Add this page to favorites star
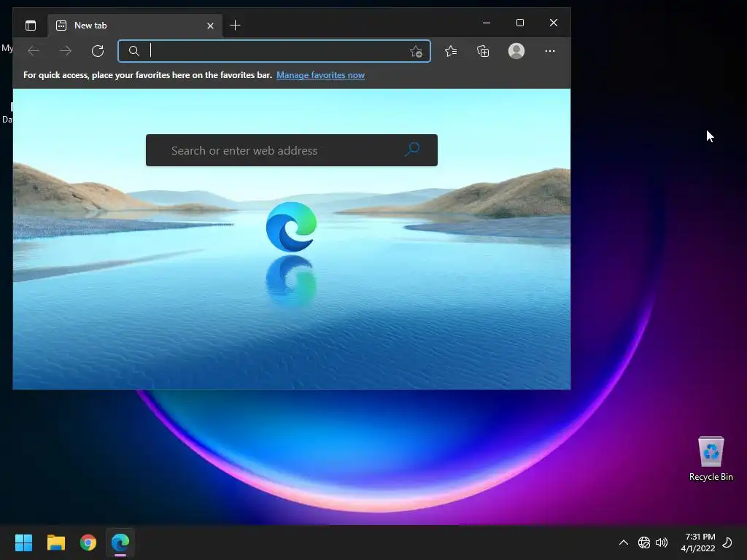This screenshot has height=560, width=747. tap(416, 52)
